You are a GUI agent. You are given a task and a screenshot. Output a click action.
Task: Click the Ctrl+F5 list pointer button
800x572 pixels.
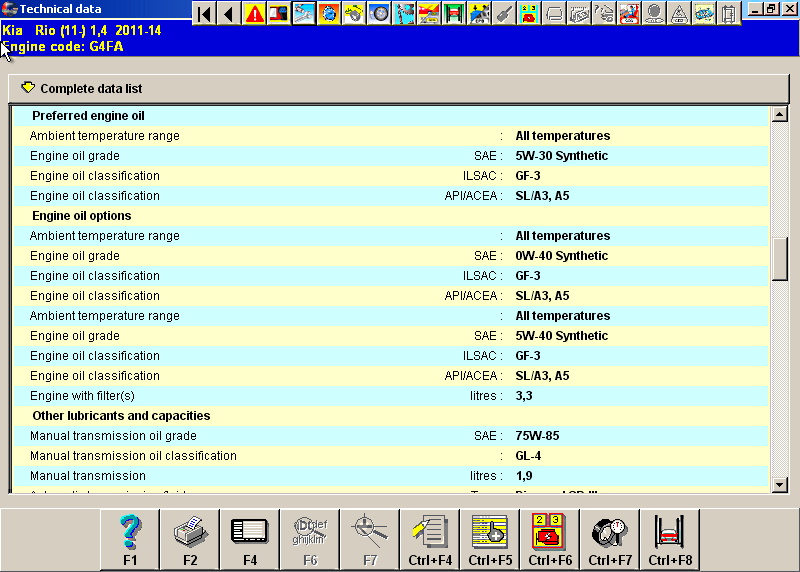[x=490, y=539]
